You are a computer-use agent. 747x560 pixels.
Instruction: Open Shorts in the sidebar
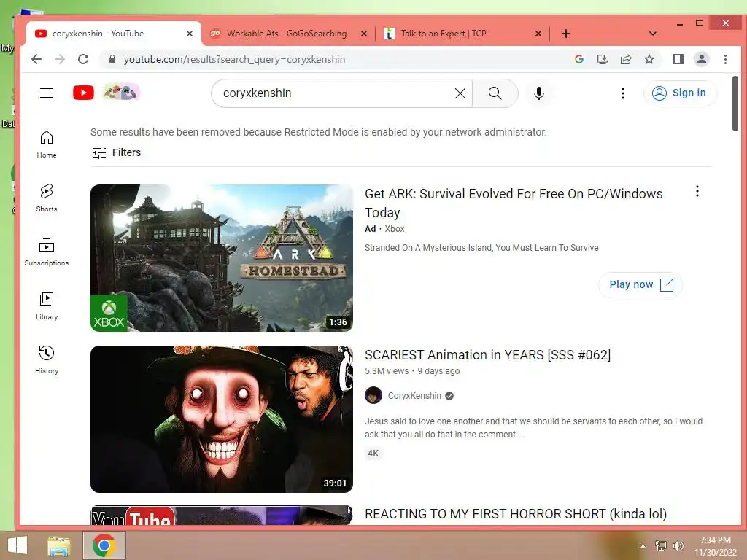[47, 198]
